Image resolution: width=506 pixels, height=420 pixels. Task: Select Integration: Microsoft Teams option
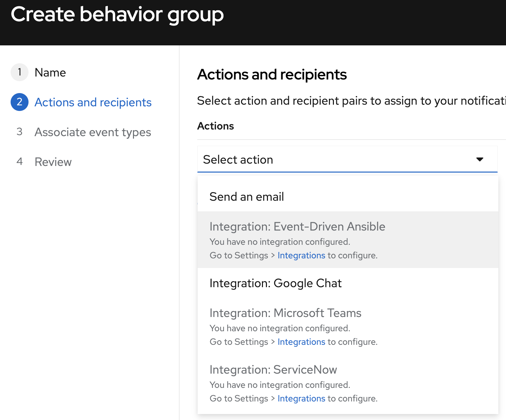pos(285,313)
